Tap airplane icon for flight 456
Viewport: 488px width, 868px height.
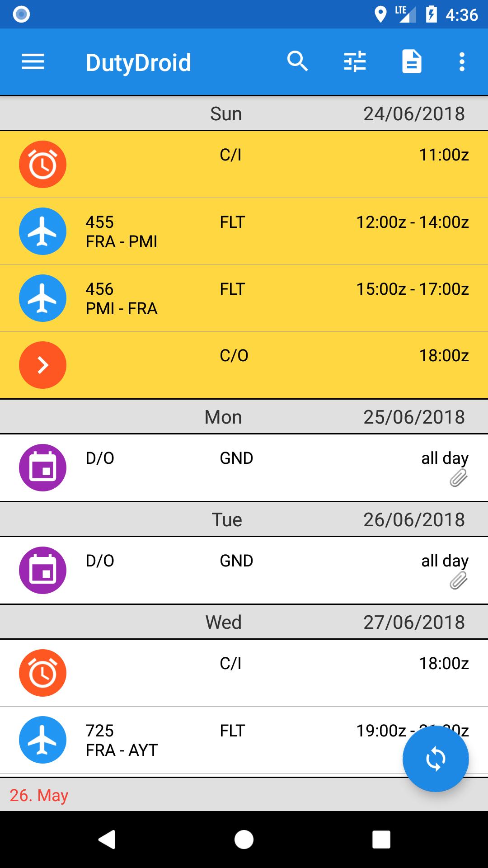(x=42, y=298)
